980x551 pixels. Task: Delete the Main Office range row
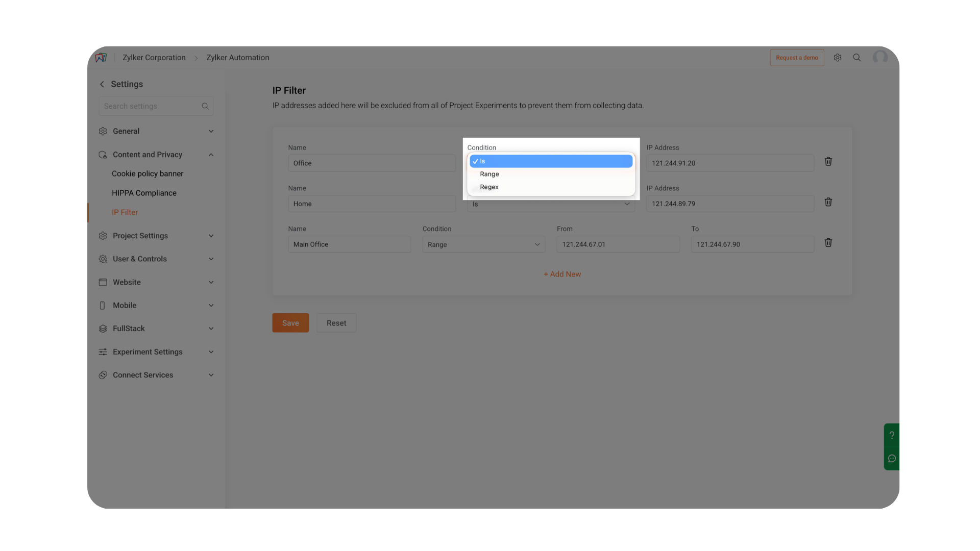pyautogui.click(x=828, y=243)
